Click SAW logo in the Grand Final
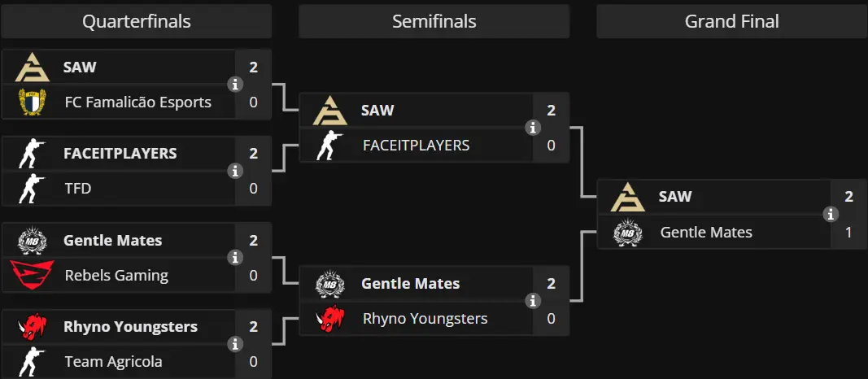This screenshot has width=868, height=379. click(628, 197)
